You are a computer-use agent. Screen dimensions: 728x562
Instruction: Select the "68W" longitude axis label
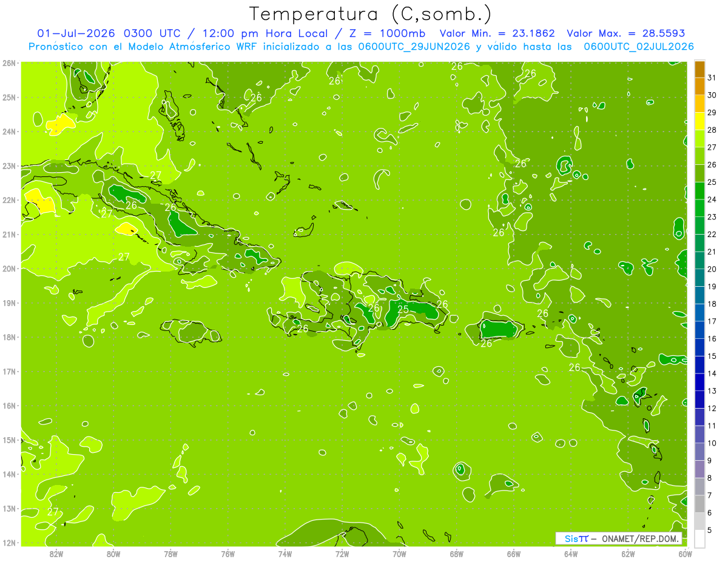[x=457, y=553]
